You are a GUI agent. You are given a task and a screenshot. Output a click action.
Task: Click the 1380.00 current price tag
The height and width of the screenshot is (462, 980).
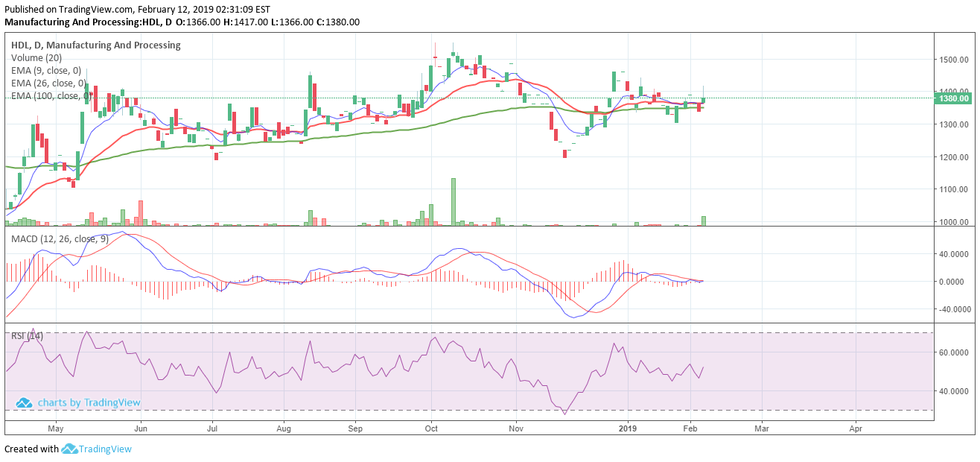pyautogui.click(x=953, y=98)
